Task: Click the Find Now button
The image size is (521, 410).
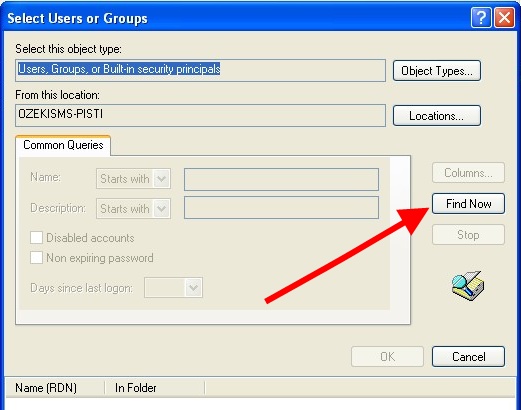Action: [468, 204]
